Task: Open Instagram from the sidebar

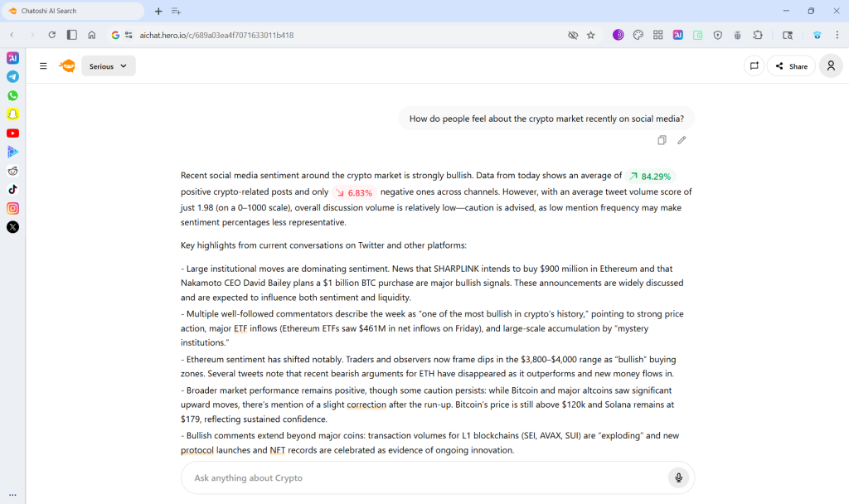Action: pyautogui.click(x=12, y=208)
